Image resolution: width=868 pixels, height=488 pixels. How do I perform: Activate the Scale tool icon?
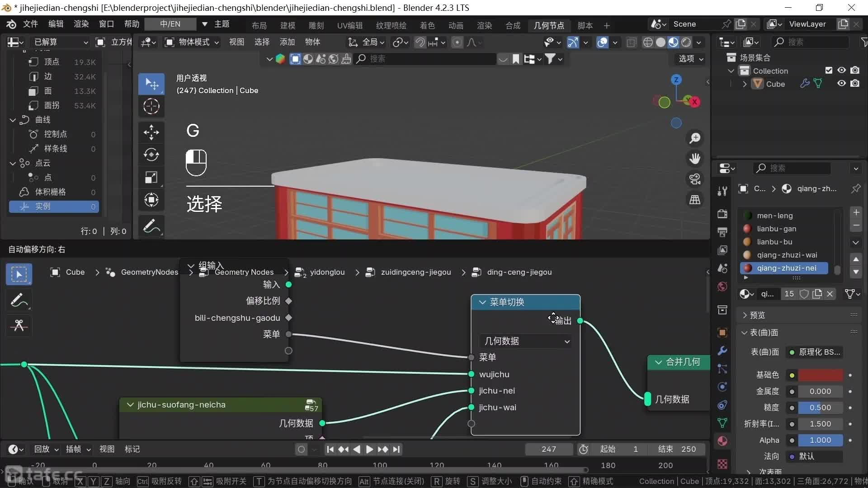coord(151,178)
